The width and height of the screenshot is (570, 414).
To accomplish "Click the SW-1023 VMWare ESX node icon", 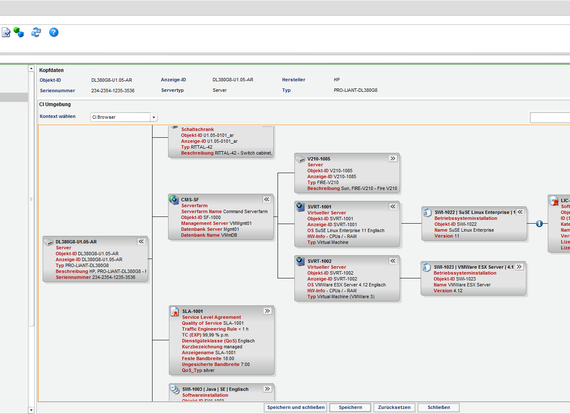I will click(x=426, y=267).
